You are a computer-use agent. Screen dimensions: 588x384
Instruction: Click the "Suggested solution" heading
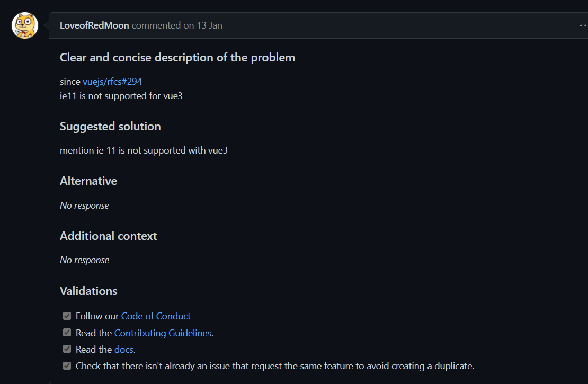(110, 126)
